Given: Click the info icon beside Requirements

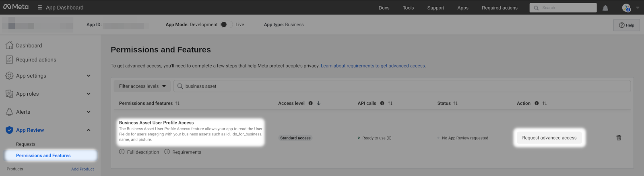Looking at the screenshot, I should click(x=167, y=152).
